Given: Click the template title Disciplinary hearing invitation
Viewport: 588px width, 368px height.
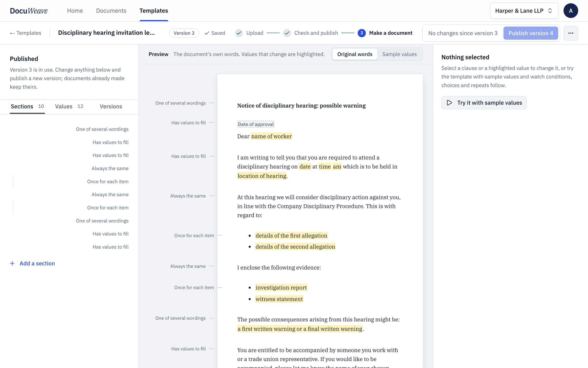Looking at the screenshot, I should [x=106, y=33].
